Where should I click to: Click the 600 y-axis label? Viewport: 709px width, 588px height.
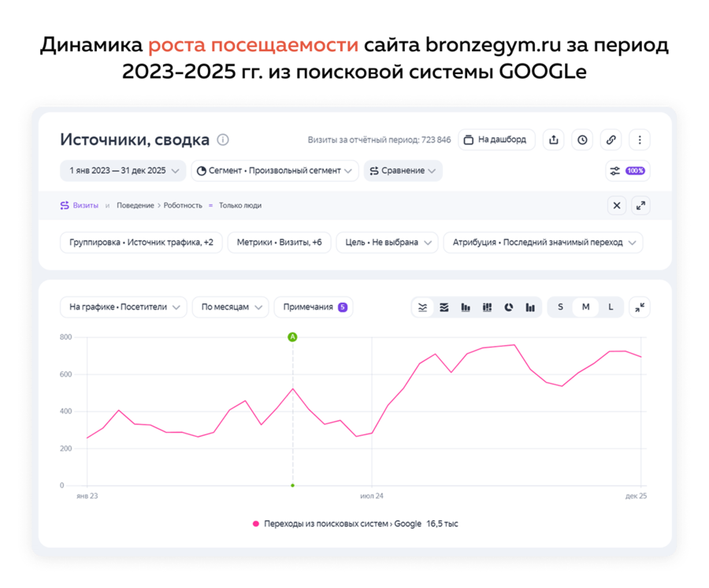point(65,374)
